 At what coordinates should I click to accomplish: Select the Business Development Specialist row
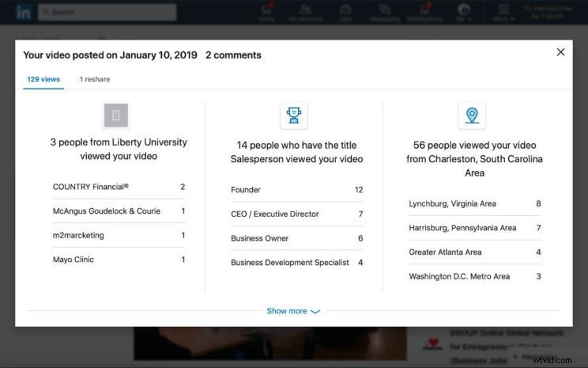click(x=296, y=263)
